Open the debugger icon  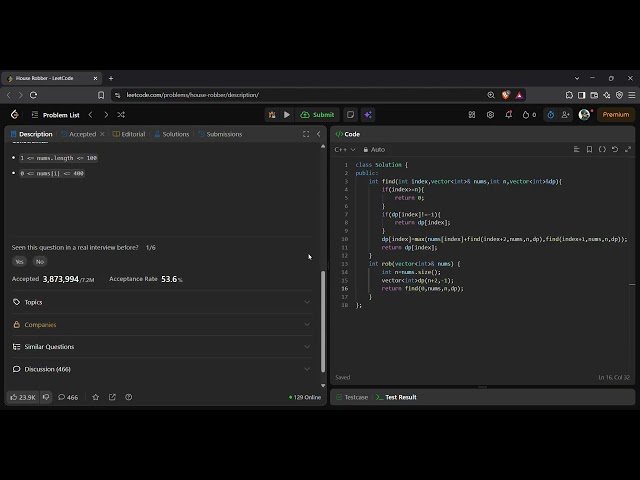pos(272,115)
